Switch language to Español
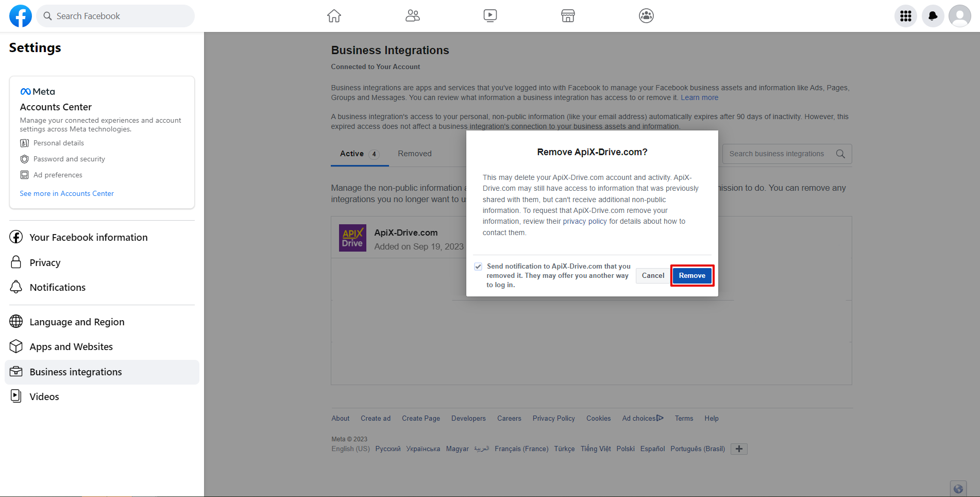 (652, 449)
